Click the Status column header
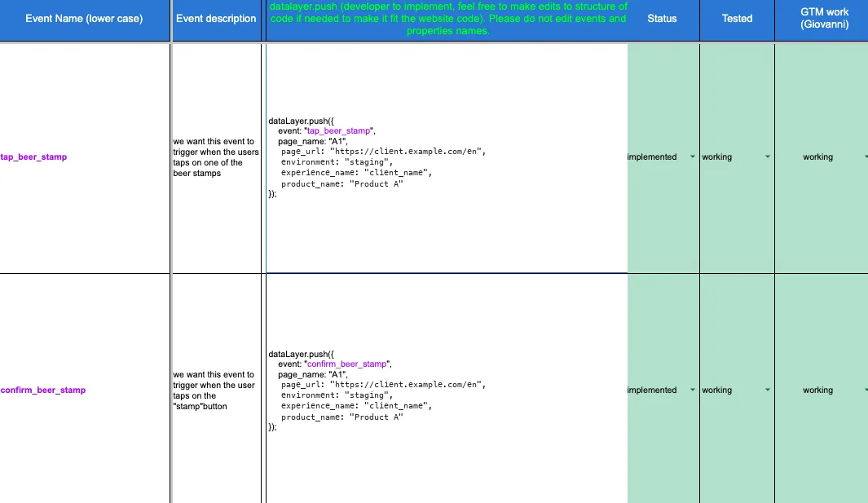 663,20
